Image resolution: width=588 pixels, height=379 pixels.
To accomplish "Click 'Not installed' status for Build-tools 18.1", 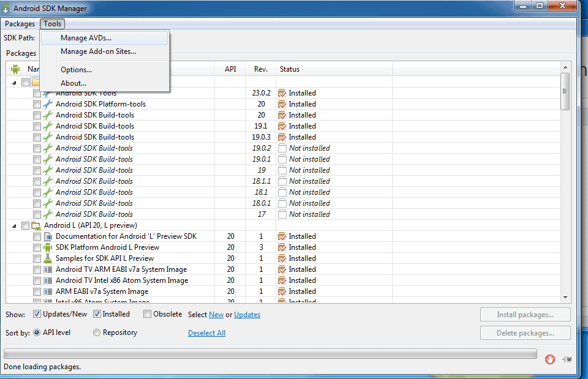I will pyautogui.click(x=309, y=192).
